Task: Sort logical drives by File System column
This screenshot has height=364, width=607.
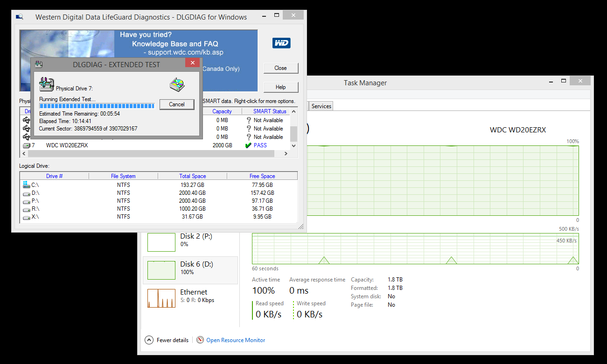Action: [x=123, y=176]
